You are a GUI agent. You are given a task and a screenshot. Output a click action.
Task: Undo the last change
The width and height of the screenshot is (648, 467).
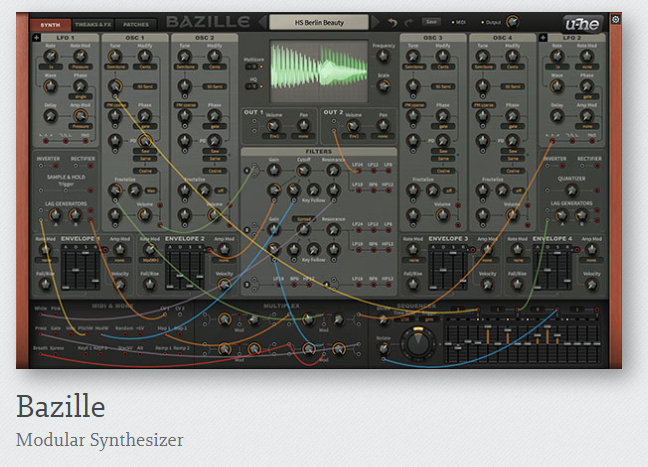click(x=392, y=22)
